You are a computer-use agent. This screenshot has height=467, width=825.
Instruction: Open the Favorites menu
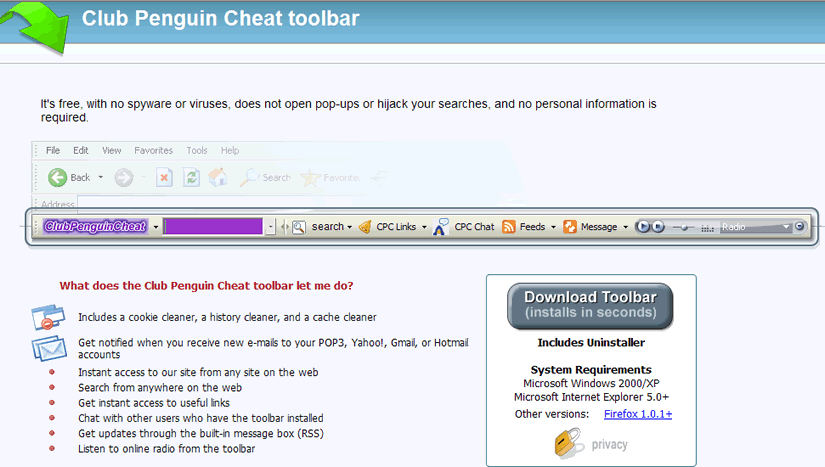click(x=153, y=151)
